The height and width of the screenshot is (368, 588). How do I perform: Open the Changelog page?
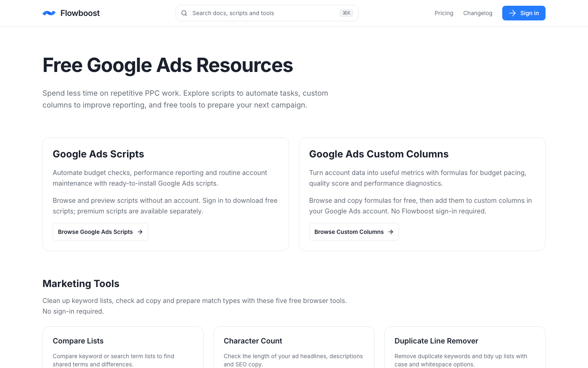pyautogui.click(x=478, y=13)
